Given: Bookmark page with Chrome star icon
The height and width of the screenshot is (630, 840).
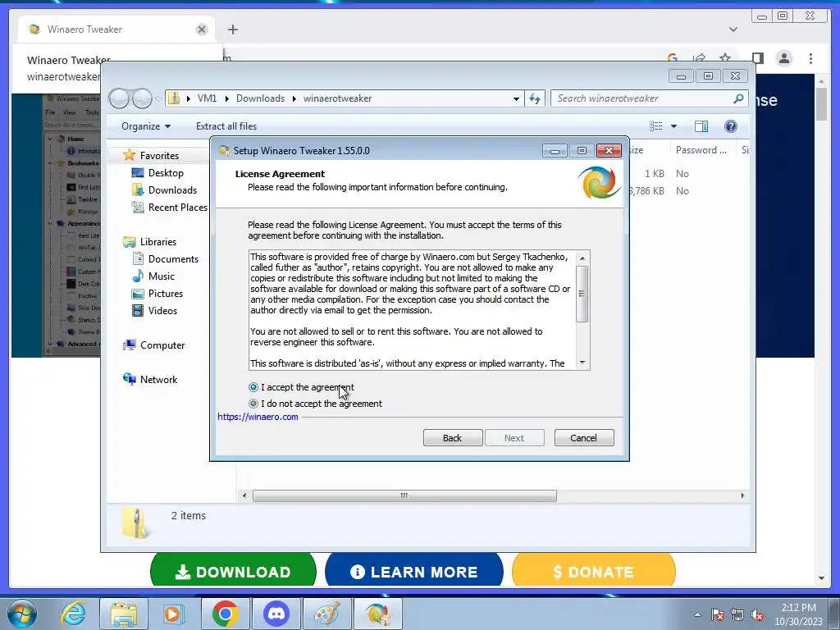Looking at the screenshot, I should (725, 57).
